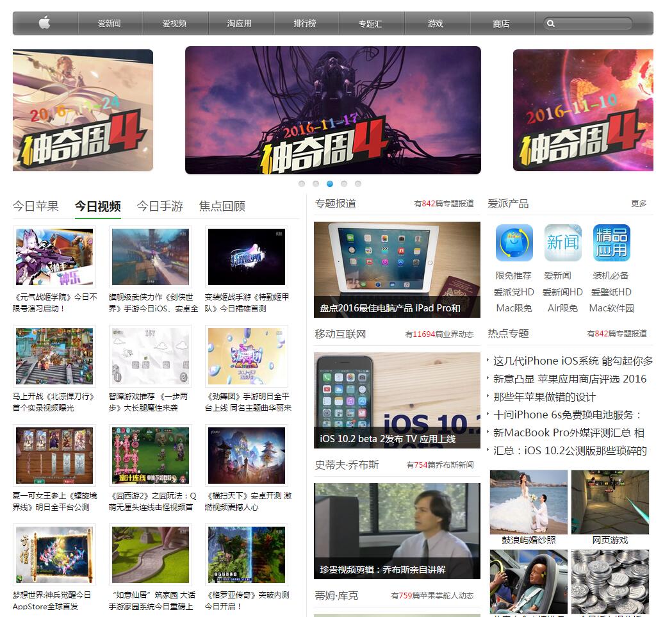Open 如意仙居 video thumbnail

click(x=151, y=555)
